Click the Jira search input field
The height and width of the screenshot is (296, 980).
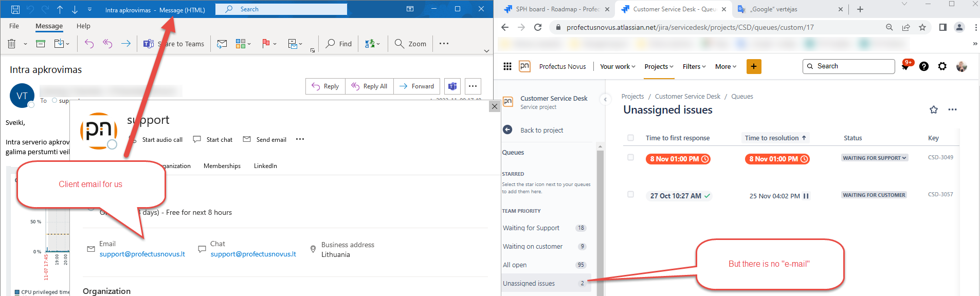pos(849,66)
